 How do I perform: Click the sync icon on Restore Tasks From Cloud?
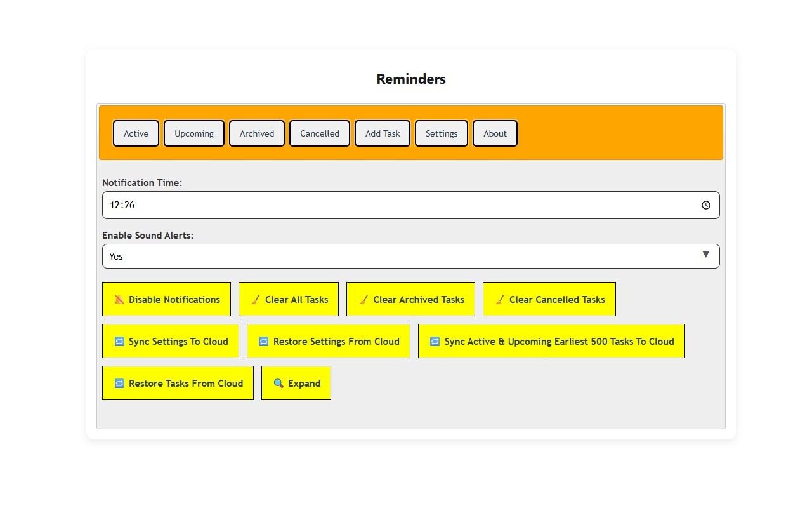[119, 384]
